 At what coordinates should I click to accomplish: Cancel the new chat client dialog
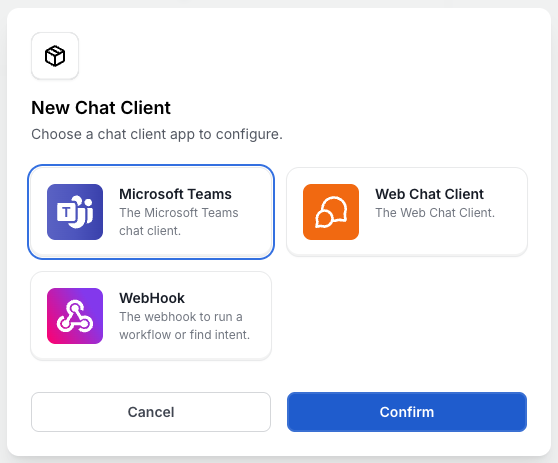click(151, 412)
